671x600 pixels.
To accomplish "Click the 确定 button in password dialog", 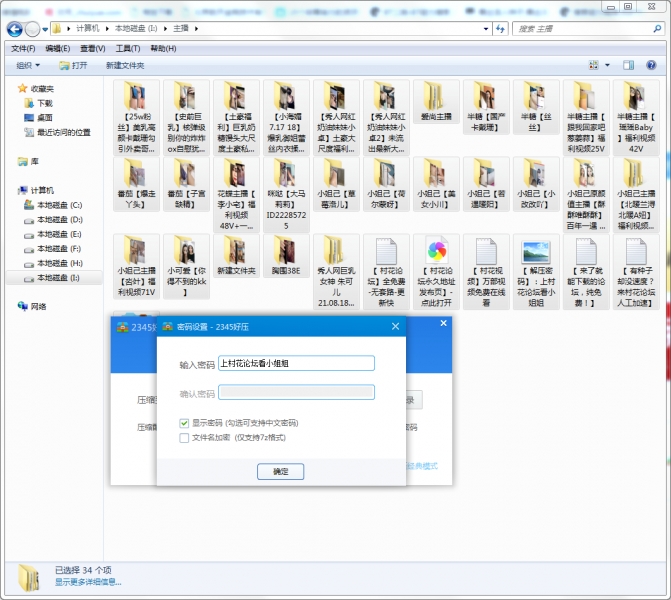I will click(x=280, y=471).
